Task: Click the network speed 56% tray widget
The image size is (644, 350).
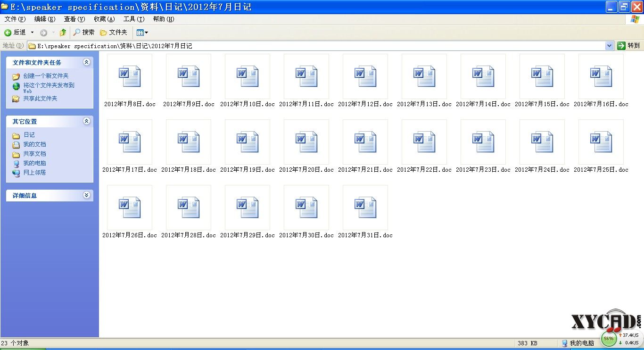Action: click(622, 338)
